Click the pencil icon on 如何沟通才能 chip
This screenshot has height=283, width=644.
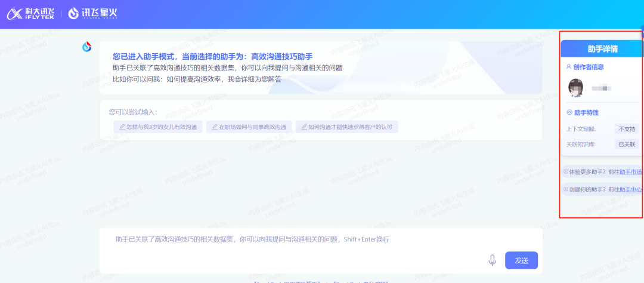pyautogui.click(x=304, y=127)
